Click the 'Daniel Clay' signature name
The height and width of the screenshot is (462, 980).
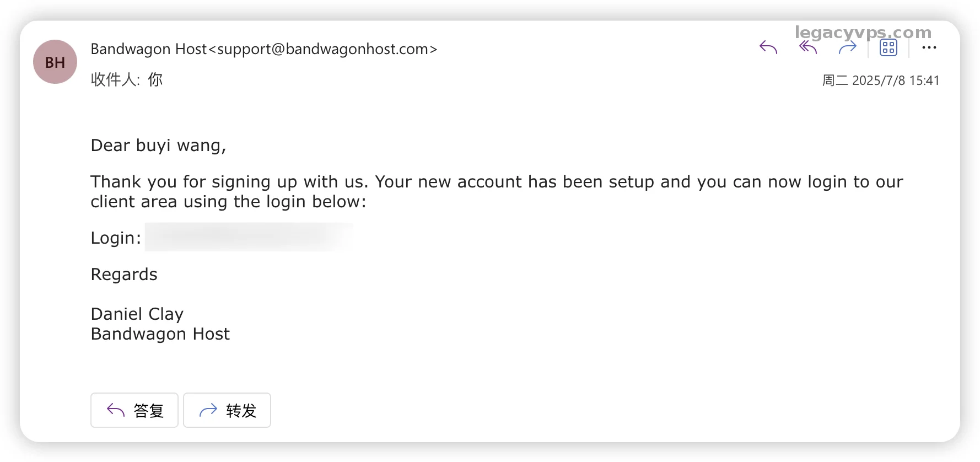(137, 314)
